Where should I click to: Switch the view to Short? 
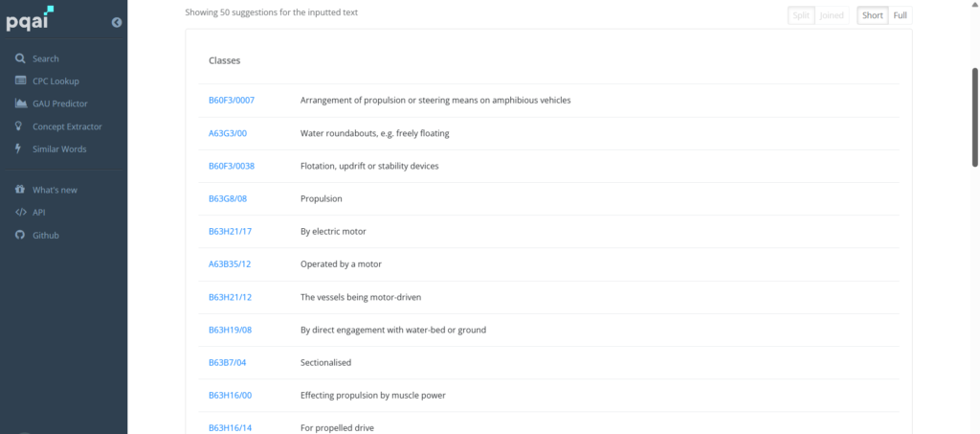click(873, 15)
